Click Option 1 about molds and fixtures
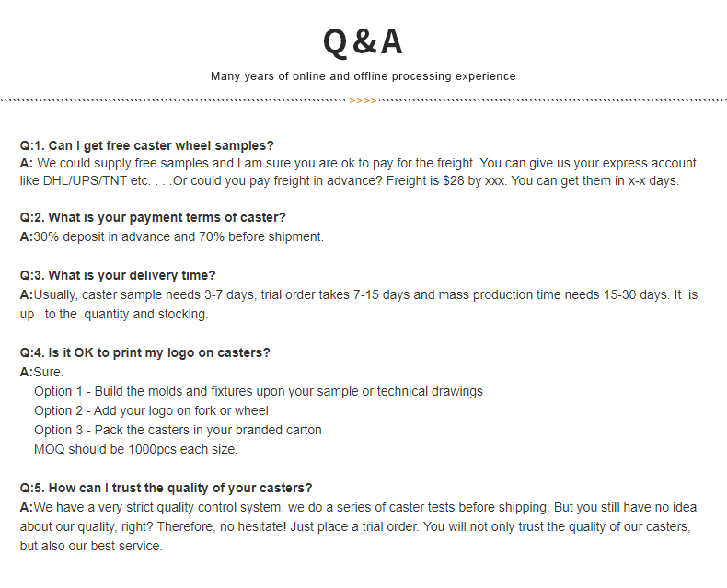The image size is (727, 588). [x=258, y=391]
